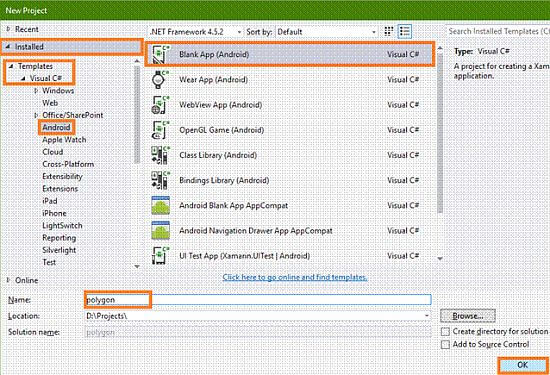Image resolution: width=550 pixels, height=375 pixels.
Task: Select Wear App (Android) template text
Action: coord(214,80)
